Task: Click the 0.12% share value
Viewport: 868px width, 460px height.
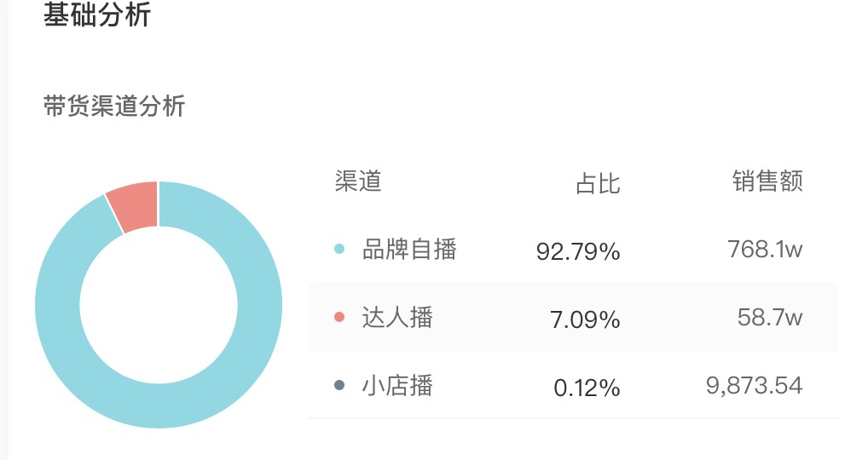Action: pyautogui.click(x=587, y=388)
